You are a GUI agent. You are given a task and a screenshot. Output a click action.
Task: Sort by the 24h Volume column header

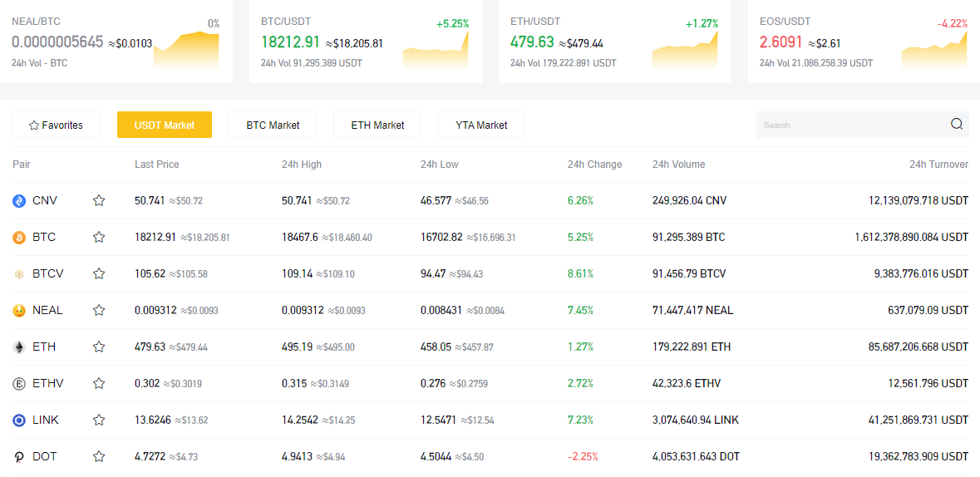click(x=679, y=165)
